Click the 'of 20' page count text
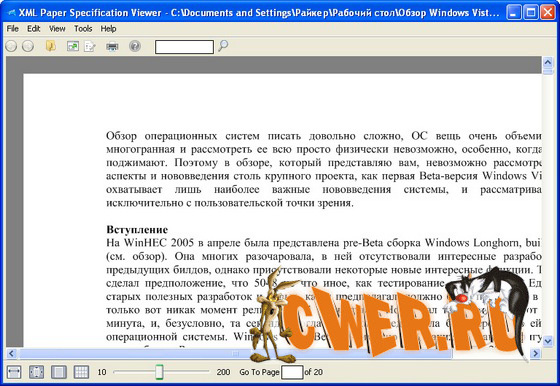Image resolution: width=560 pixels, height=386 pixels. click(x=314, y=372)
